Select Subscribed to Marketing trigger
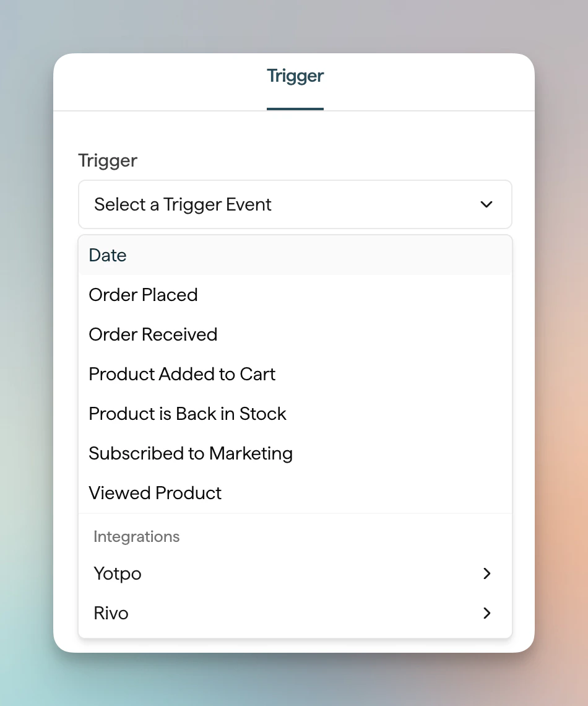 (x=191, y=453)
